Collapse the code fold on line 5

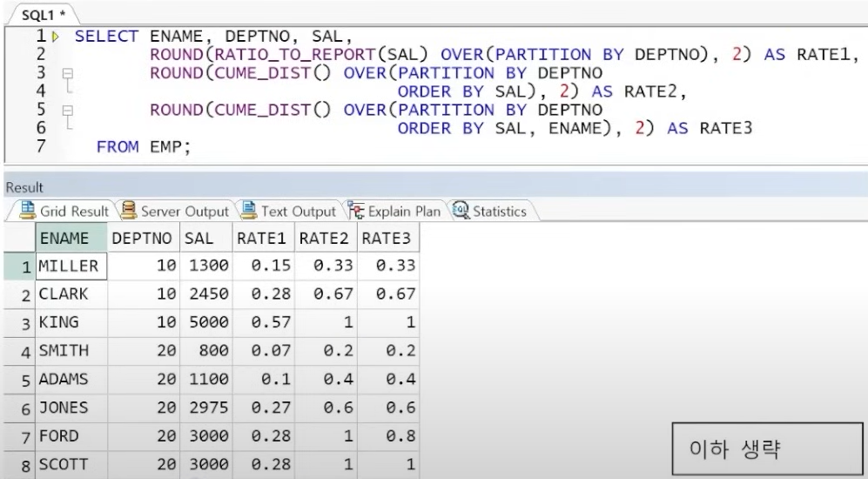pos(68,111)
